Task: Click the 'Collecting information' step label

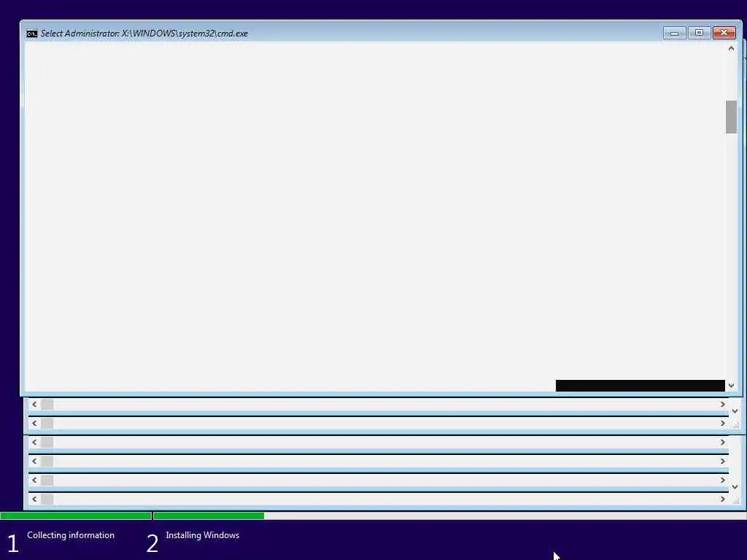Action: [x=71, y=535]
